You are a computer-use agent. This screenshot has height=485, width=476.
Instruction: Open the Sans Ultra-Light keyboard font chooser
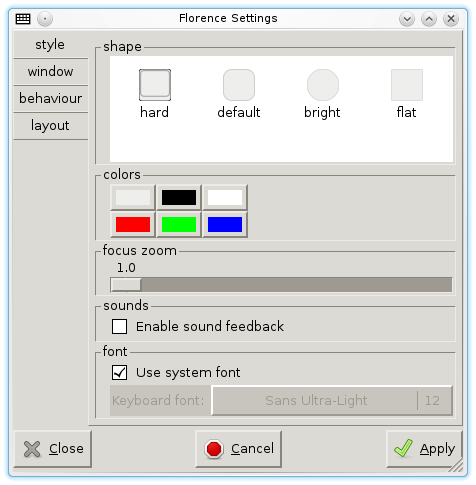point(332,400)
